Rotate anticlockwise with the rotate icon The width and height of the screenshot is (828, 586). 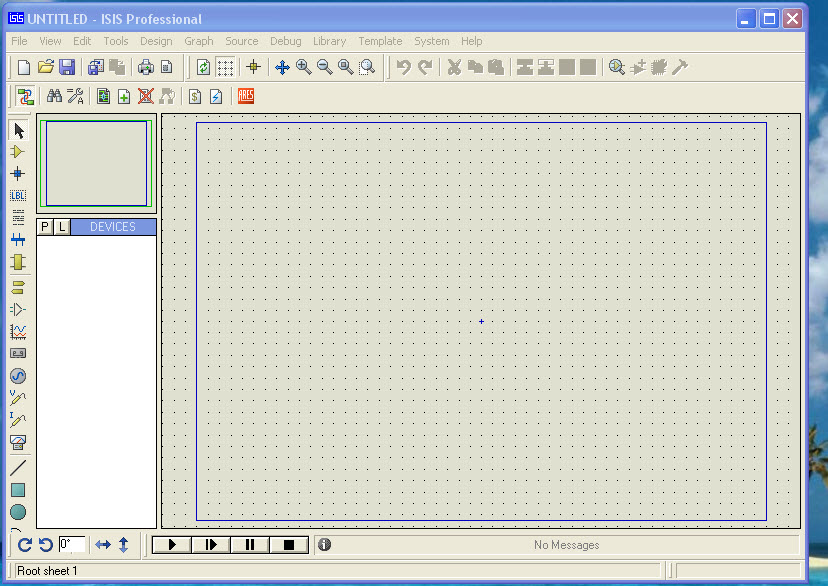click(46, 544)
